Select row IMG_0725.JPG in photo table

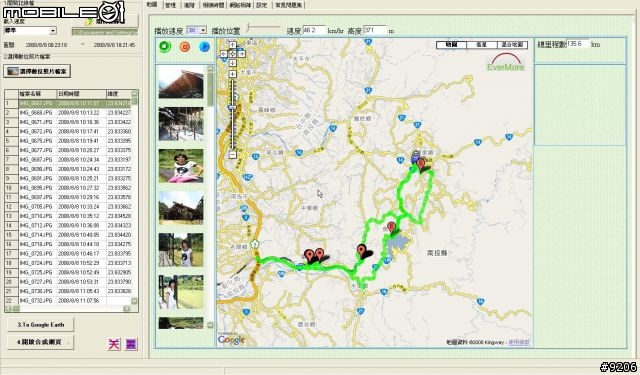point(68,272)
